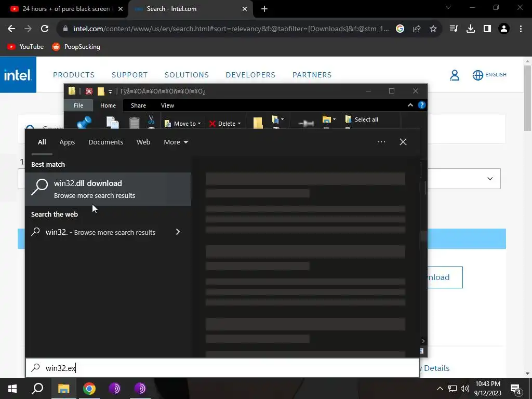Click the Copy icon in Explorer ribbon
Image resolution: width=532 pixels, height=399 pixels.
112,123
